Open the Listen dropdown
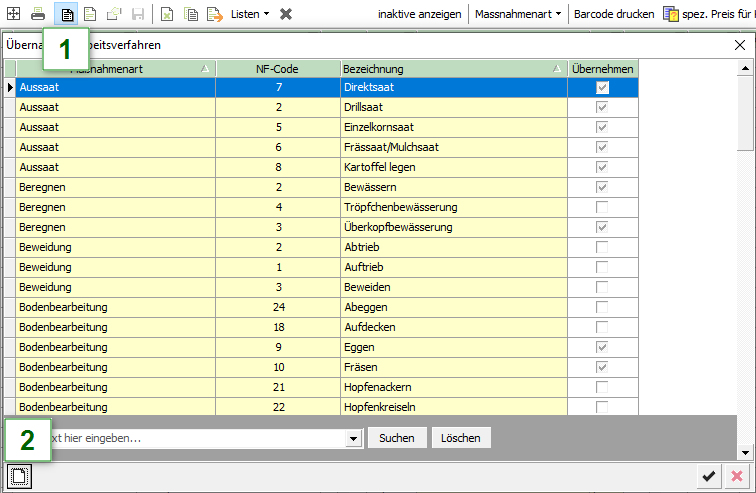 250,14
